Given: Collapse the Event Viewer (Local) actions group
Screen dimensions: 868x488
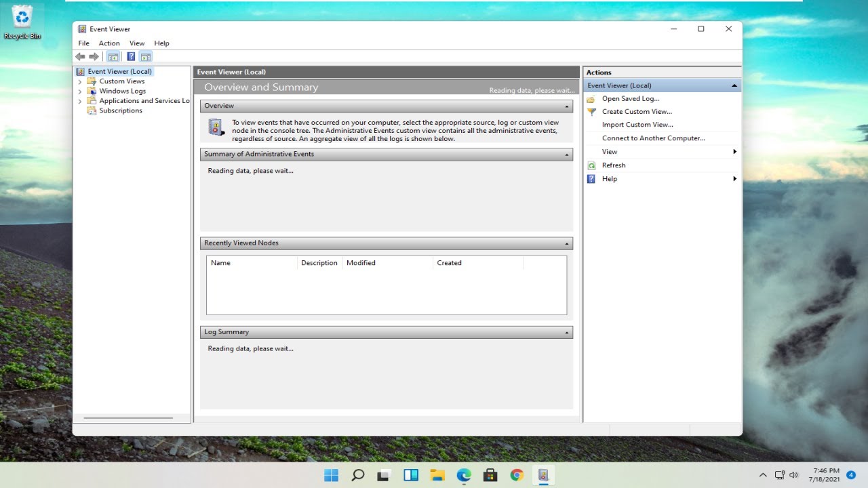Looking at the screenshot, I should tap(734, 86).
